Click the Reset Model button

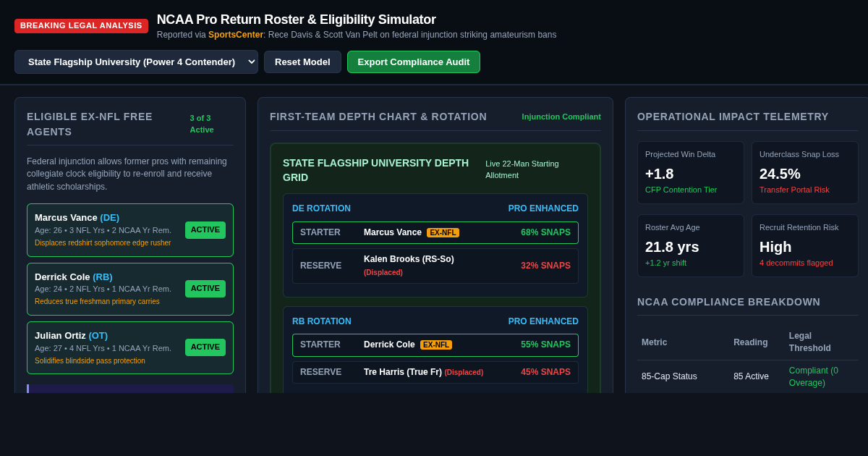point(302,62)
